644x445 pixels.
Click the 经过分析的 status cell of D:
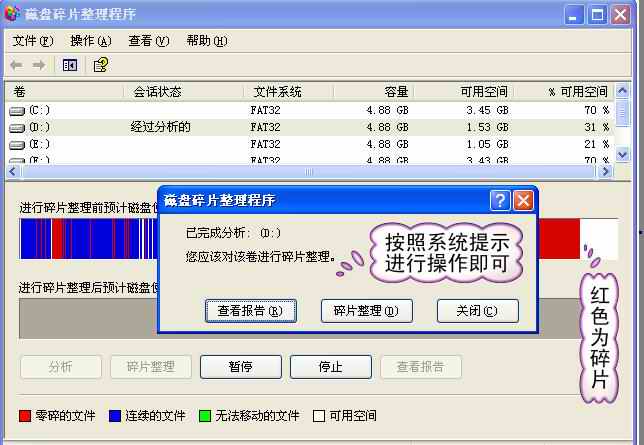pos(160,127)
